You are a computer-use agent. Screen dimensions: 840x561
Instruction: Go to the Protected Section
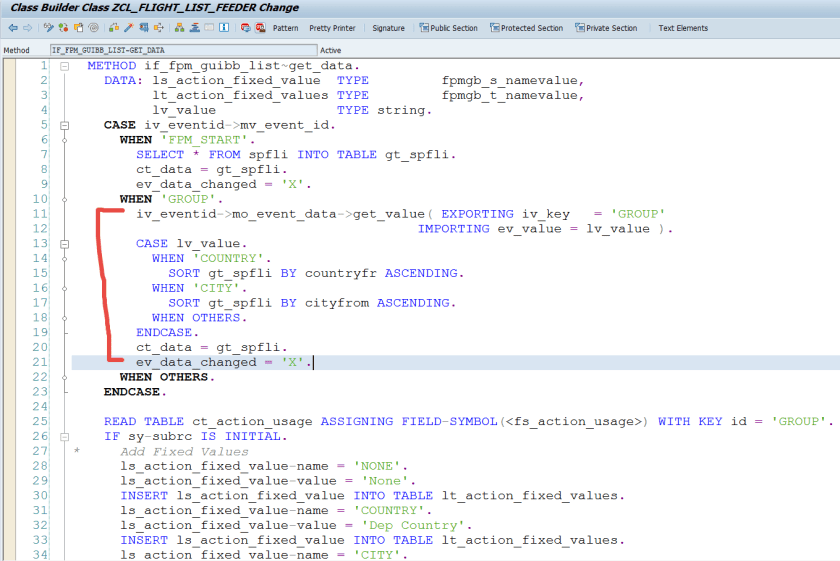(526, 28)
